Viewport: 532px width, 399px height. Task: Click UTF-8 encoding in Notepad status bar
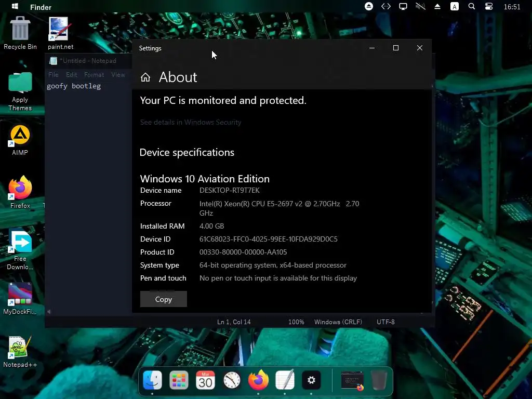coord(385,322)
